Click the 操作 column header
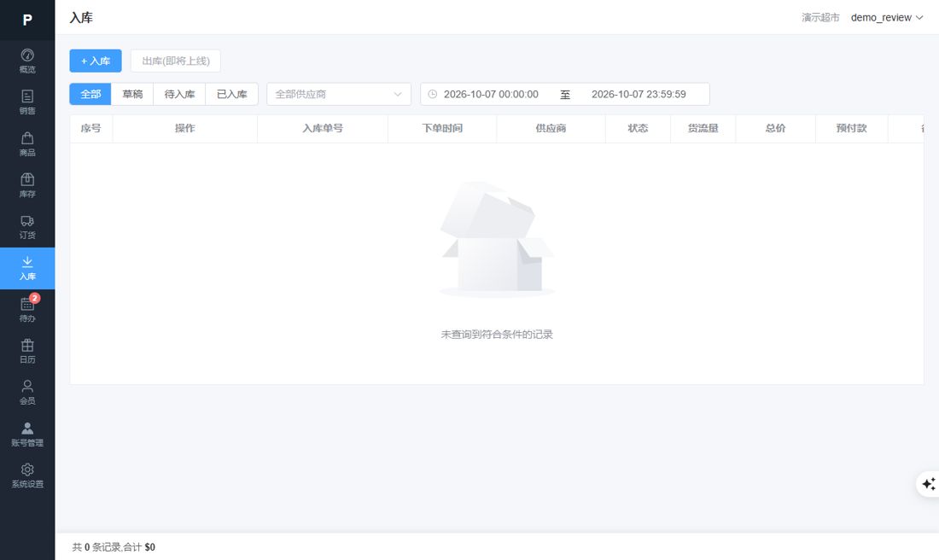 pos(185,128)
